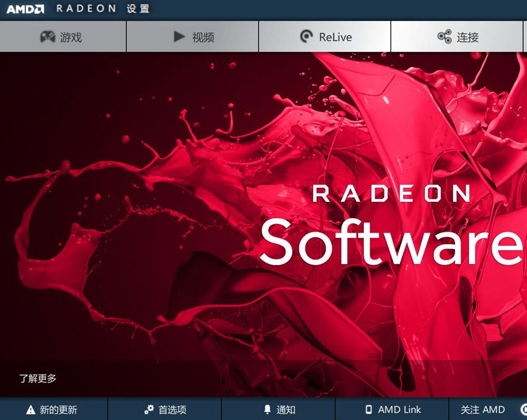Open 首选项 preferences panel
Image resolution: width=527 pixels, height=420 pixels.
[x=165, y=409]
